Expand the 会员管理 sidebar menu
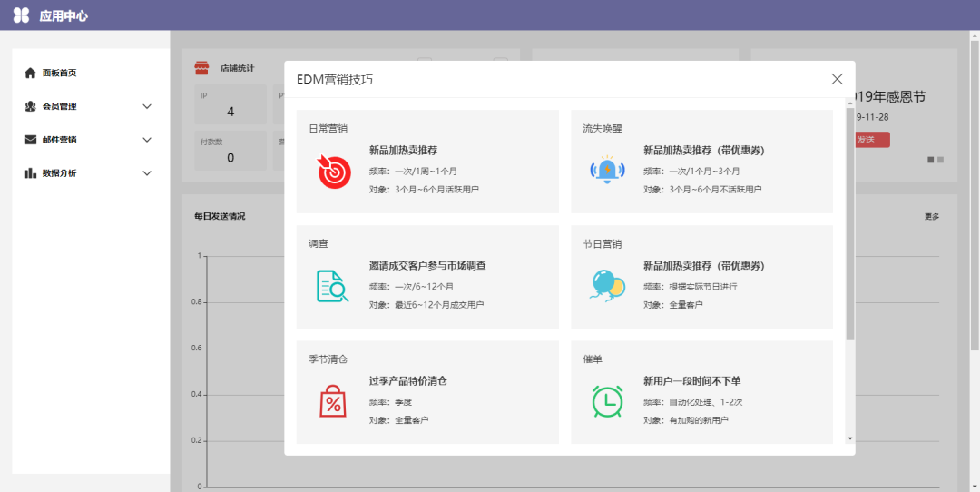This screenshot has width=980, height=492. pos(147,106)
